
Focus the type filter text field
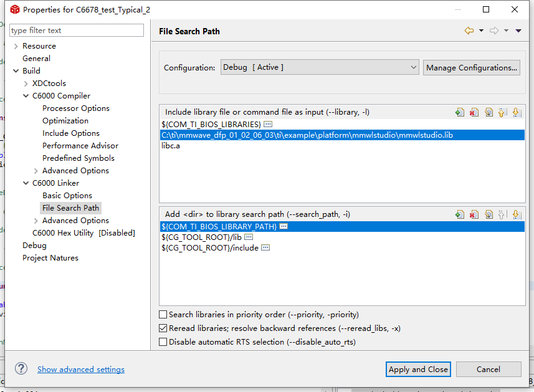pos(77,31)
